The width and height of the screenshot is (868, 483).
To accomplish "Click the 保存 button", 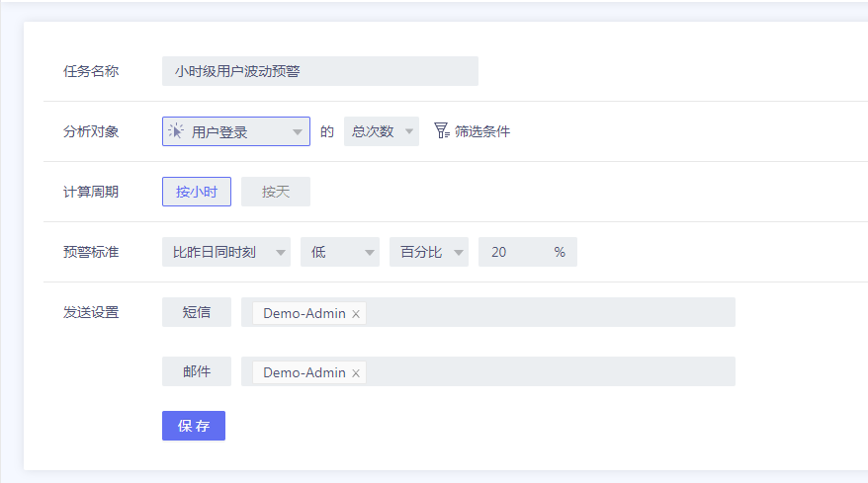I will pos(194,426).
